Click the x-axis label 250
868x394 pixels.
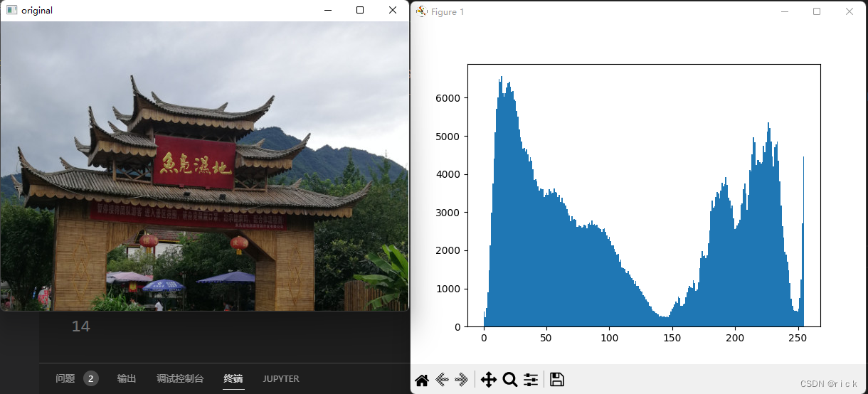click(x=798, y=339)
